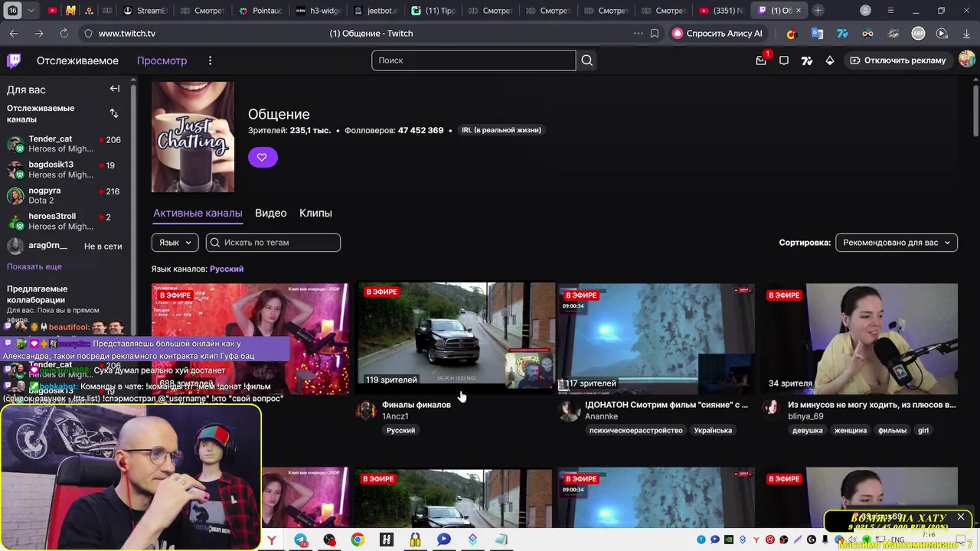Expand the Язык filter dropdown
The image size is (980, 551).
click(175, 243)
